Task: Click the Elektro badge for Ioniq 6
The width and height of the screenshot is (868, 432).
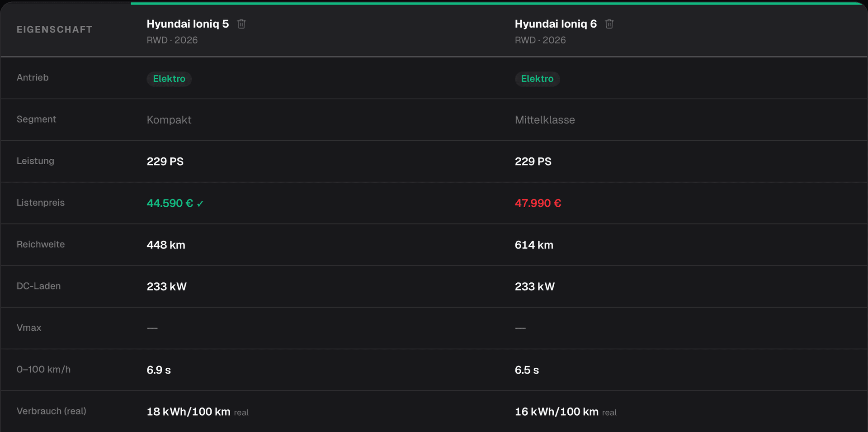Action: point(537,79)
